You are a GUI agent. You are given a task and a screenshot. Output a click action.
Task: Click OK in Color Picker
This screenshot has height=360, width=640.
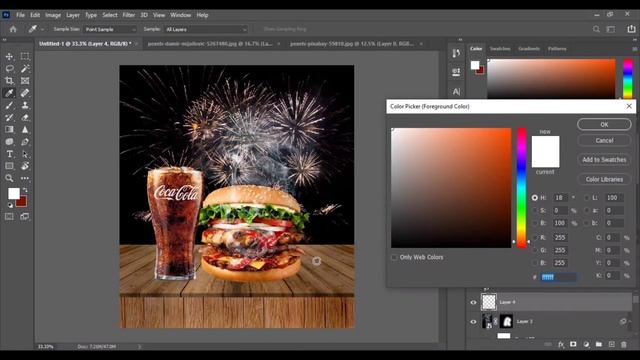[x=604, y=124]
